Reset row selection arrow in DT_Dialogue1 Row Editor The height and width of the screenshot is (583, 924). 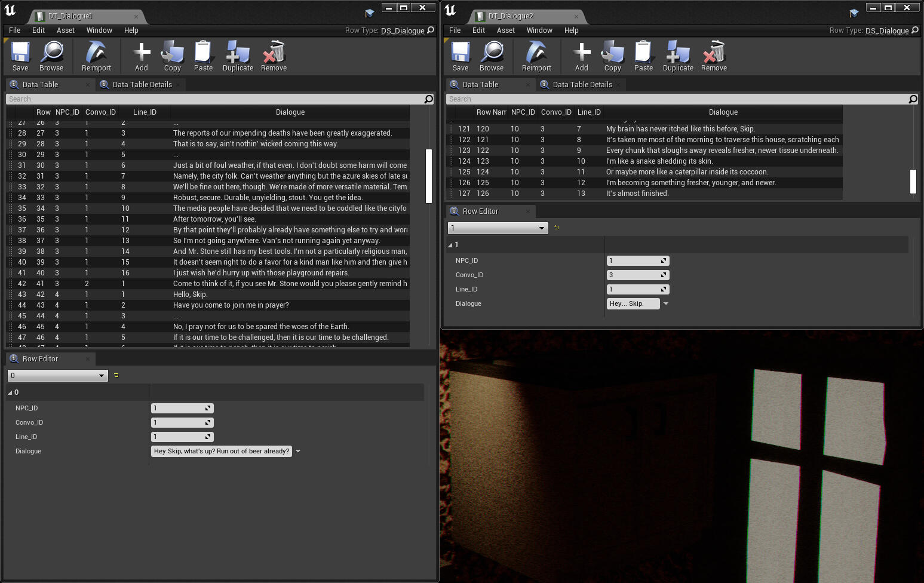[116, 375]
